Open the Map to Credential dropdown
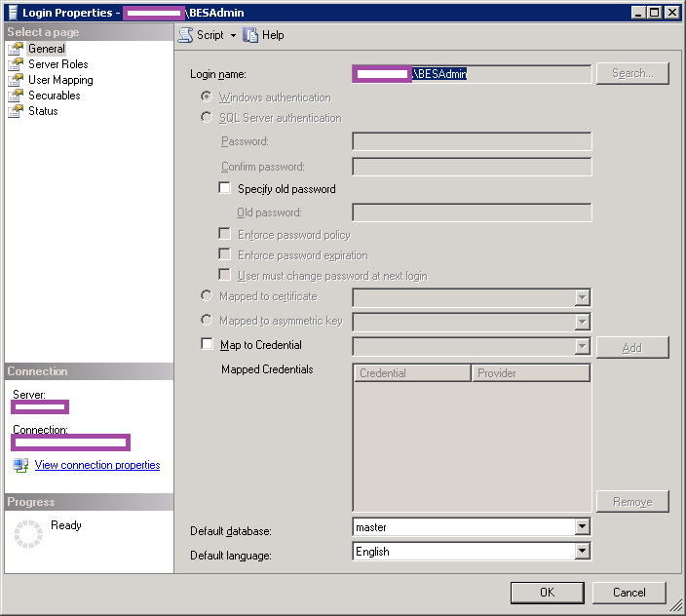This screenshot has width=686, height=616. pos(582,347)
